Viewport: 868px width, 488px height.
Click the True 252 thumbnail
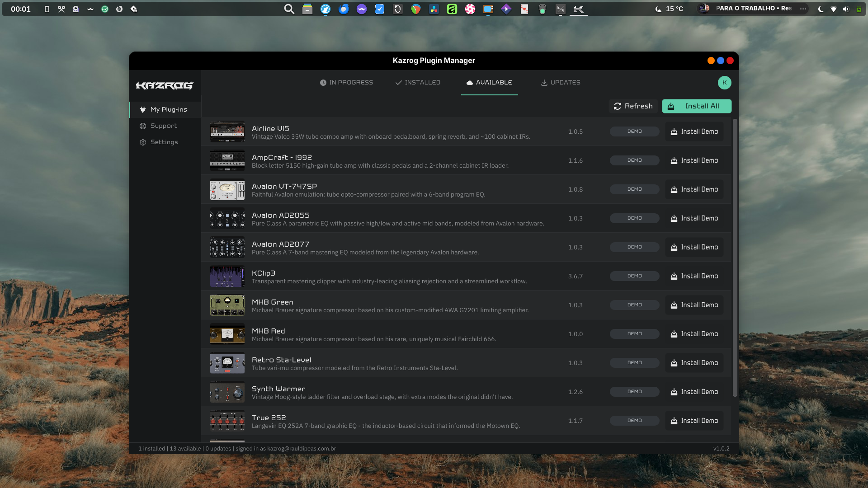(x=227, y=421)
